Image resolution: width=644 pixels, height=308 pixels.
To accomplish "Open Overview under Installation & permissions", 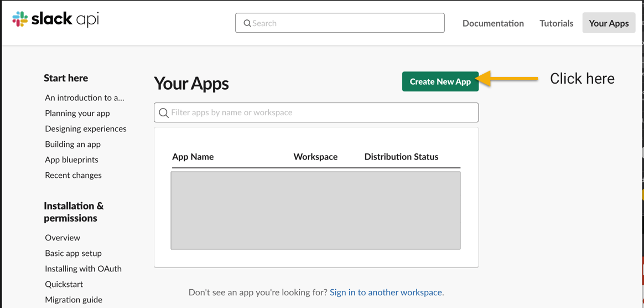I will [x=63, y=238].
